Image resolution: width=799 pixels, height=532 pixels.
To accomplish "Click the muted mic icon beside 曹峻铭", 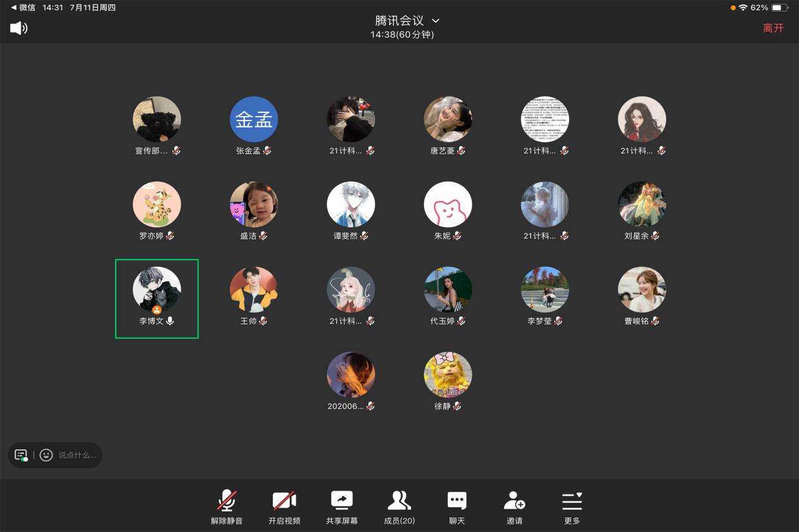I will click(x=656, y=321).
